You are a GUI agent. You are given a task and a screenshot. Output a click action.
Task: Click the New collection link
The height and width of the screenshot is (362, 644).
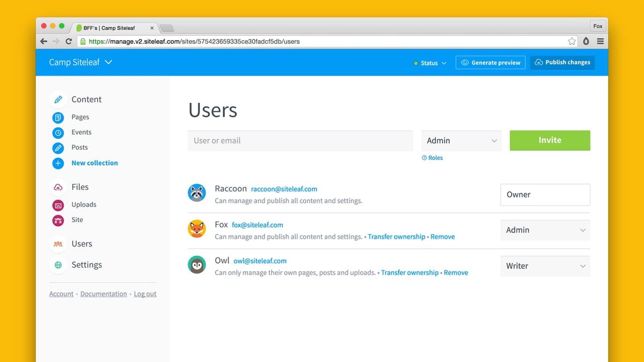tap(94, 162)
